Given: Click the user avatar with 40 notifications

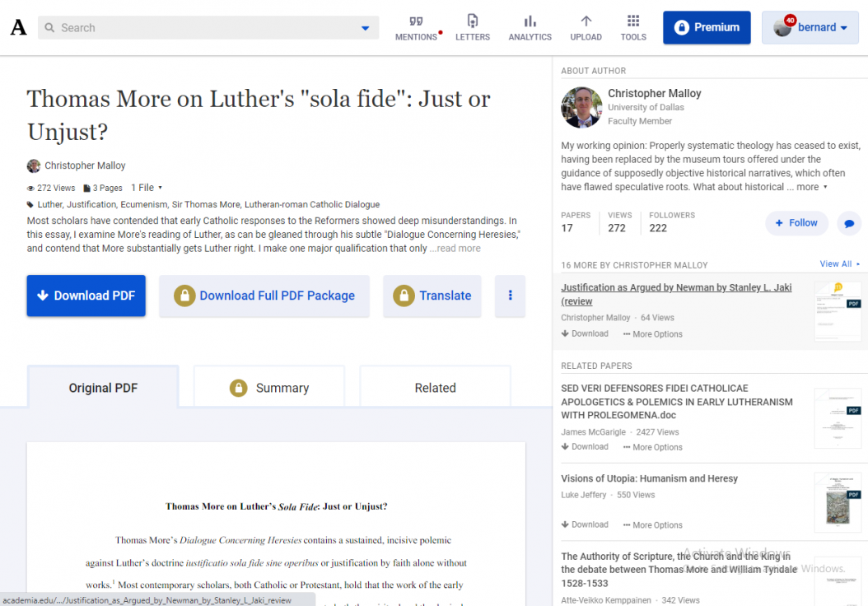Looking at the screenshot, I should pyautogui.click(x=783, y=26).
